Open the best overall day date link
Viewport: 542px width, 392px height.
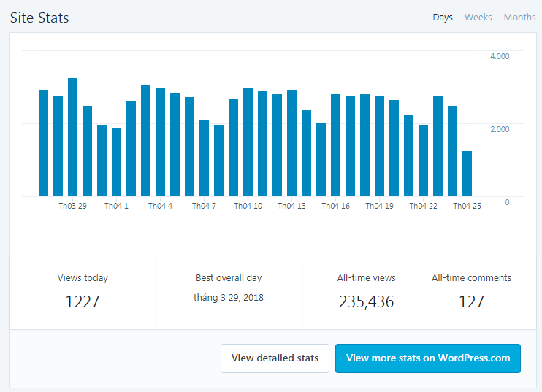tap(229, 297)
